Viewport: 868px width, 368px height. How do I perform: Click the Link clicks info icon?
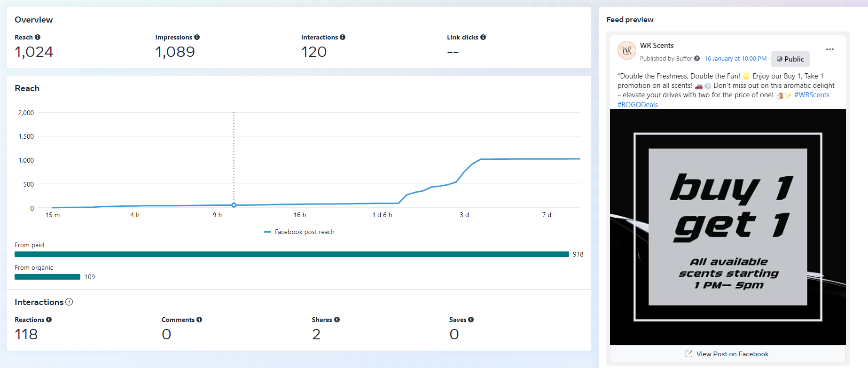tap(483, 37)
